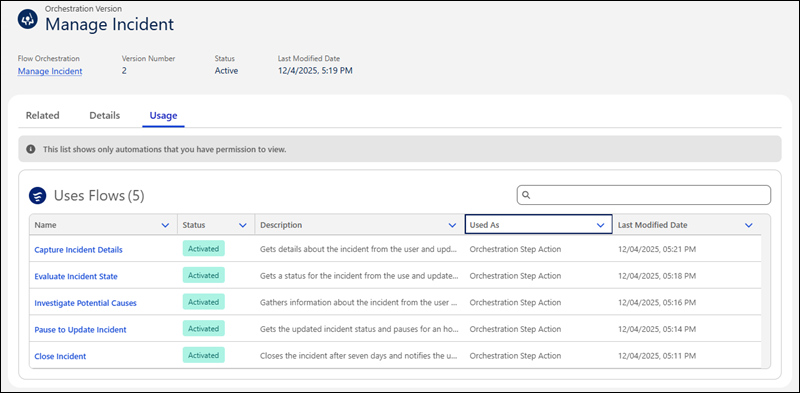Open the Close Incident flow

[x=60, y=356]
